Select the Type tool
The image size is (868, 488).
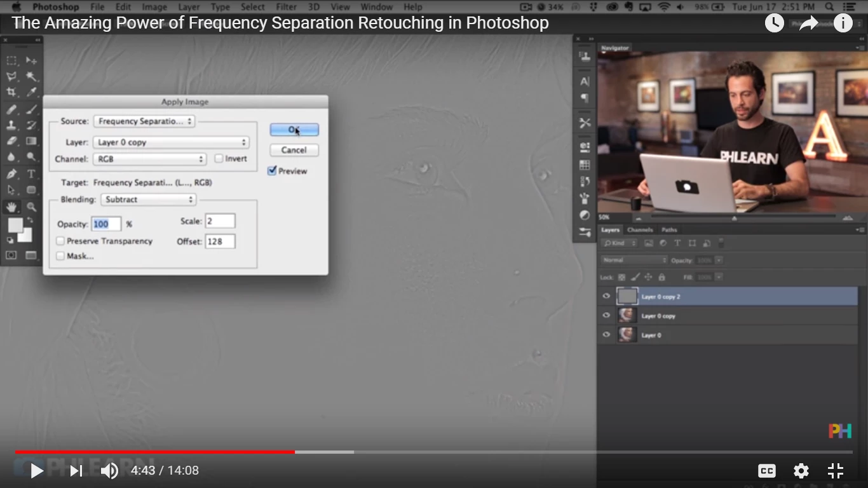pyautogui.click(x=31, y=173)
